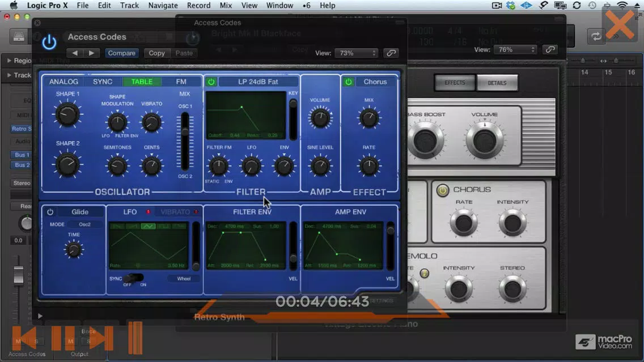Select the TABLE oscillator tab
The height and width of the screenshot is (362, 644).
point(142,82)
